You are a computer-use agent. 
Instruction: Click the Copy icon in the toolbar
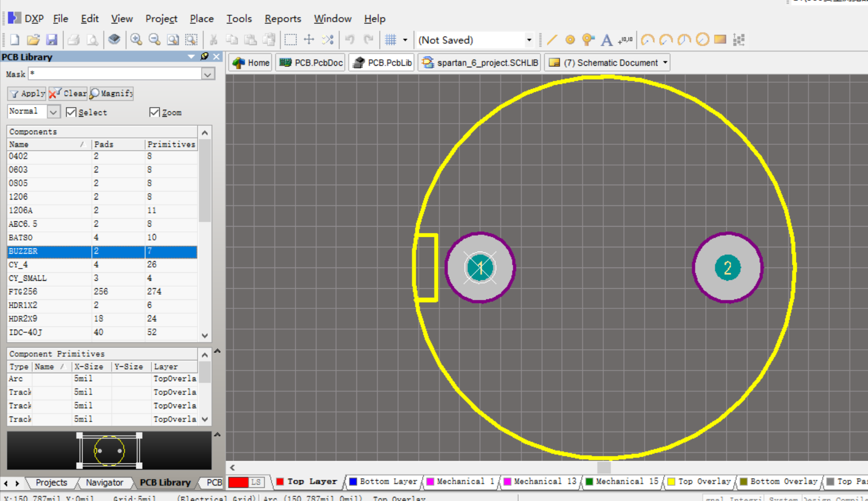pyautogui.click(x=232, y=40)
